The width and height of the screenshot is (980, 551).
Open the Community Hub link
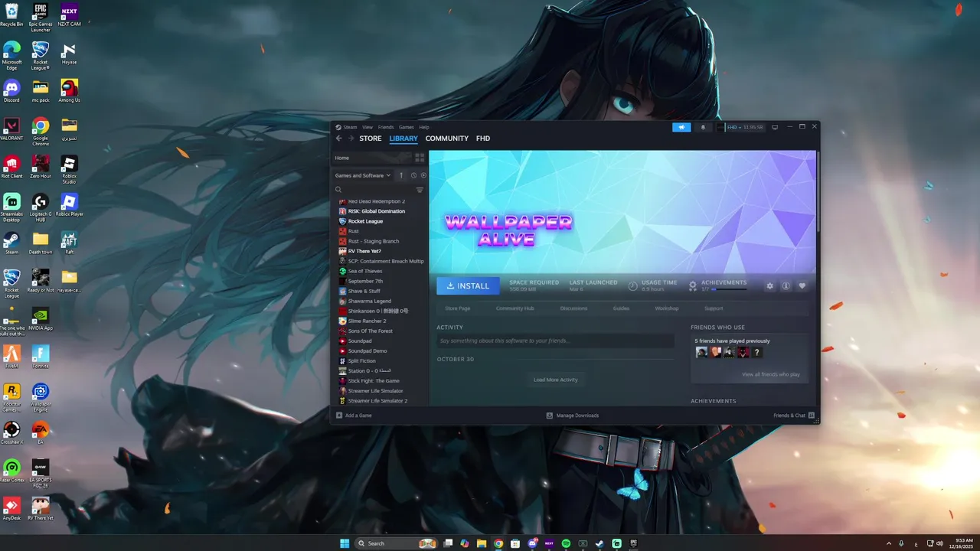click(x=515, y=308)
